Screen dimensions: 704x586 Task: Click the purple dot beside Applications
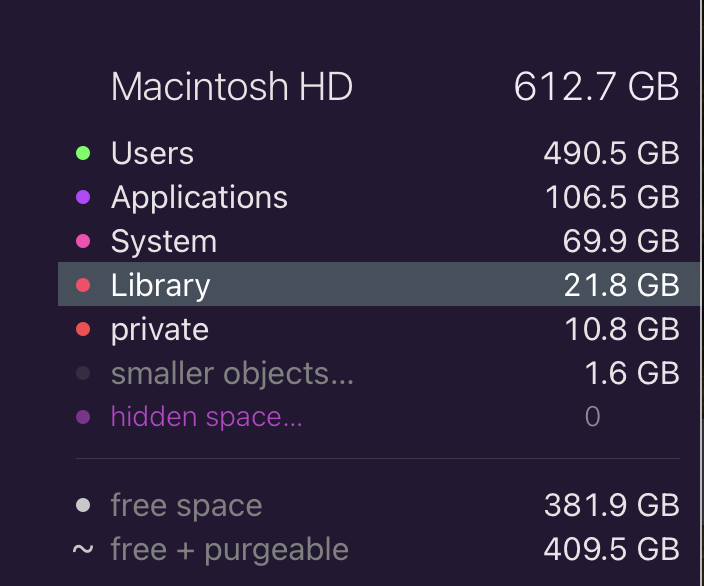pyautogui.click(x=83, y=198)
